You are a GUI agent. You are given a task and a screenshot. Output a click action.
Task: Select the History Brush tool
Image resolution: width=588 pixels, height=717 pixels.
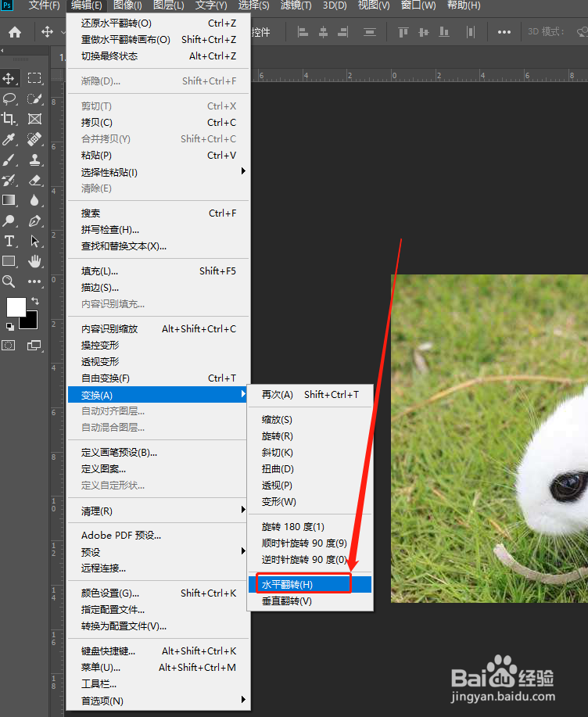pyautogui.click(x=9, y=180)
